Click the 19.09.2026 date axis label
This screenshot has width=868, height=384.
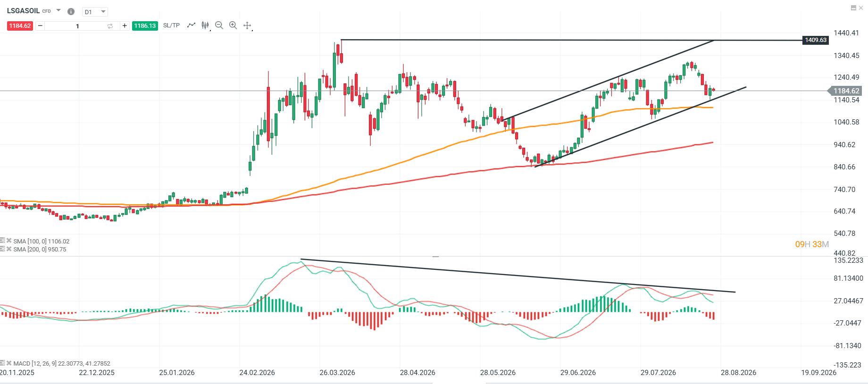(818, 373)
